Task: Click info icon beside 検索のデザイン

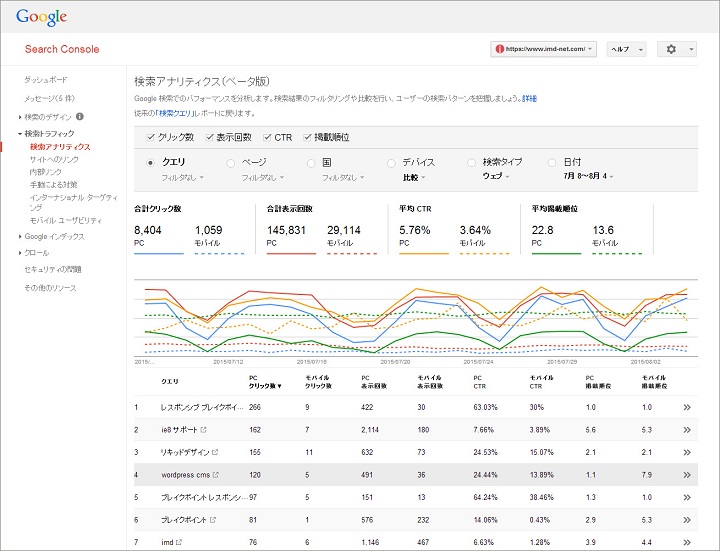Action: point(80,117)
